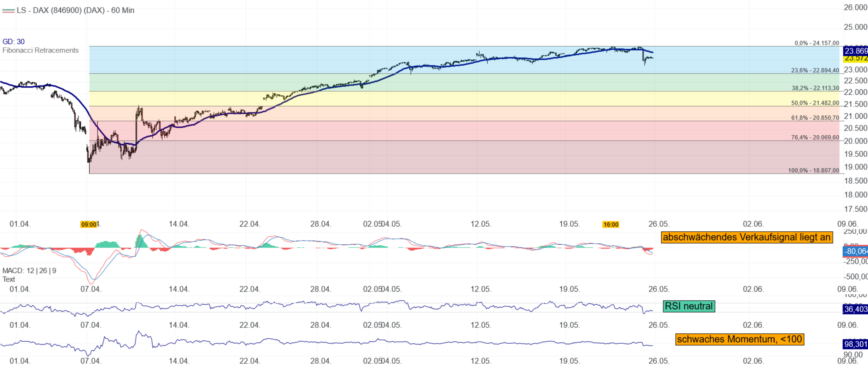Click the 100,0% - 18.807,00 Fibonacci level

point(813,170)
